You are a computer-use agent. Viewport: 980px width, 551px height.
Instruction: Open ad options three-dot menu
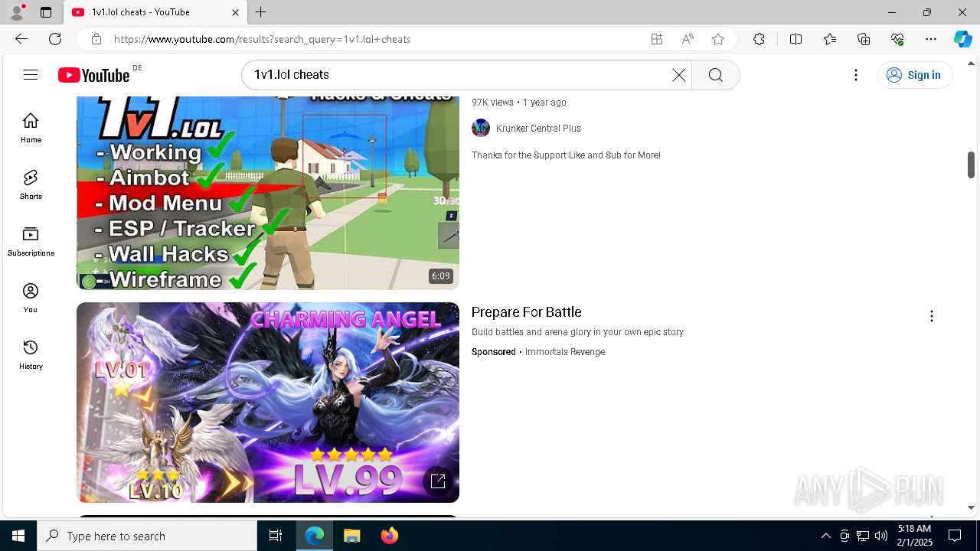pos(932,316)
